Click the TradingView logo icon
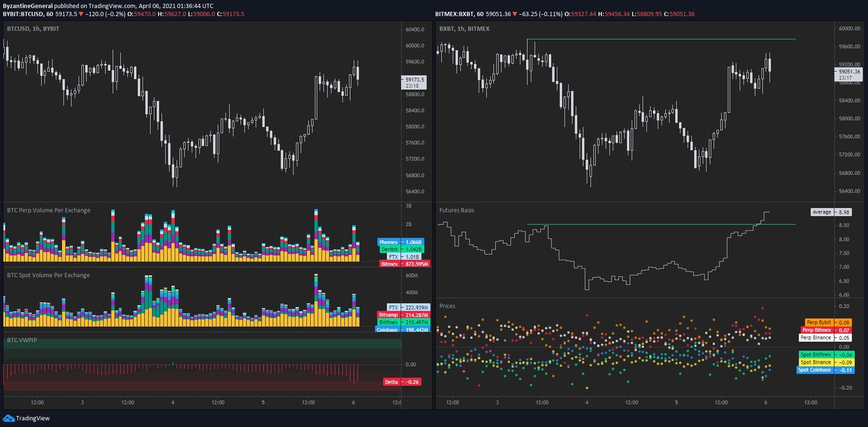The image size is (868, 427). 8,419
